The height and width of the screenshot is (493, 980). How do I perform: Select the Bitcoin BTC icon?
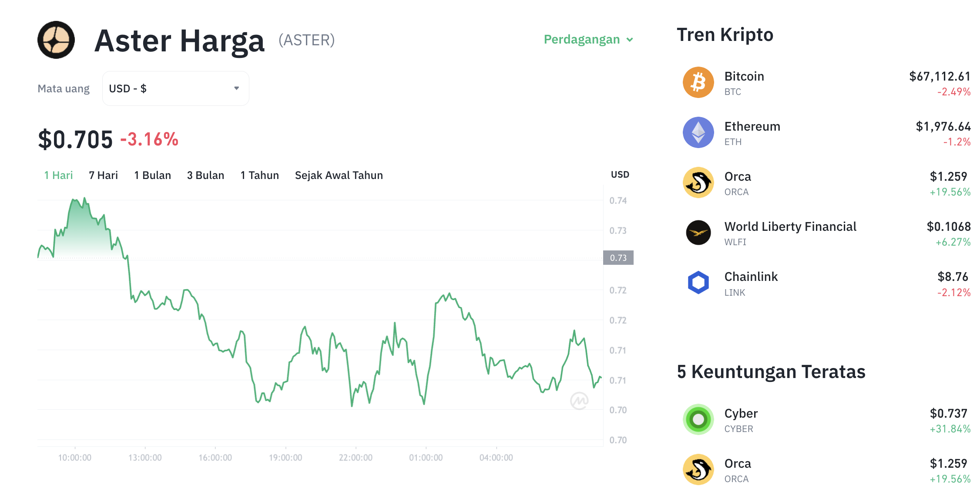click(698, 82)
